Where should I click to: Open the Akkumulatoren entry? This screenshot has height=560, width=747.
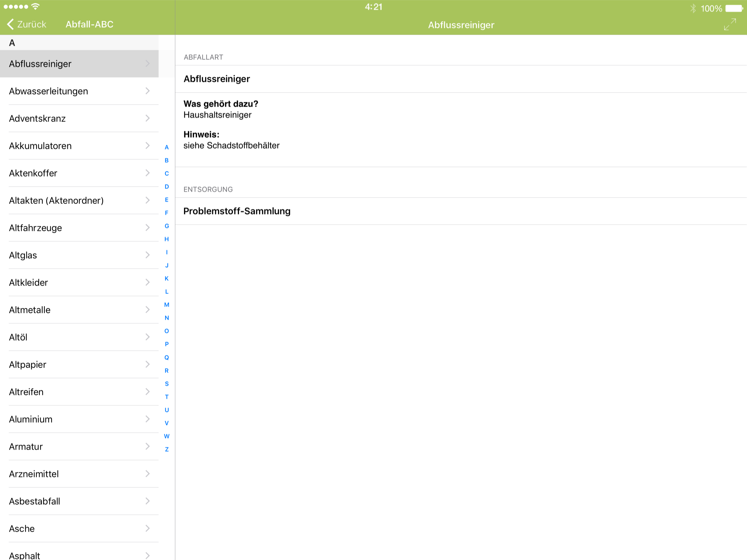point(79,146)
